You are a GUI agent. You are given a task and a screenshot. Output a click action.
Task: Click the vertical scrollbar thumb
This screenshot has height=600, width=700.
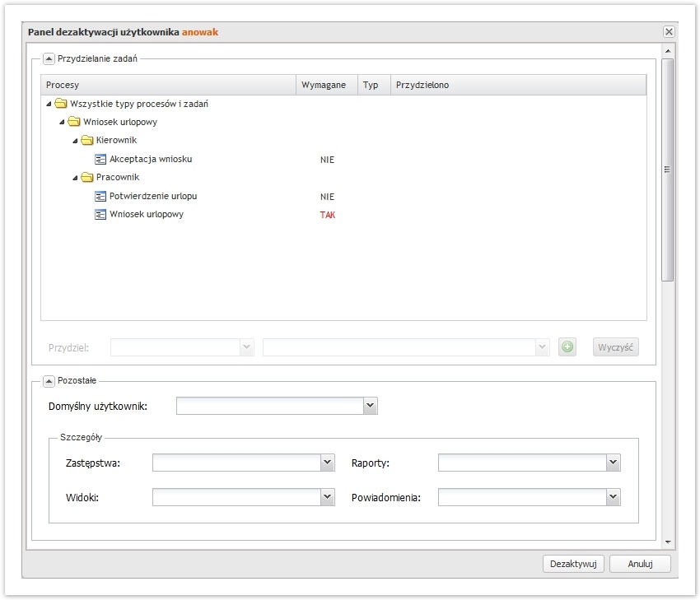(668, 169)
